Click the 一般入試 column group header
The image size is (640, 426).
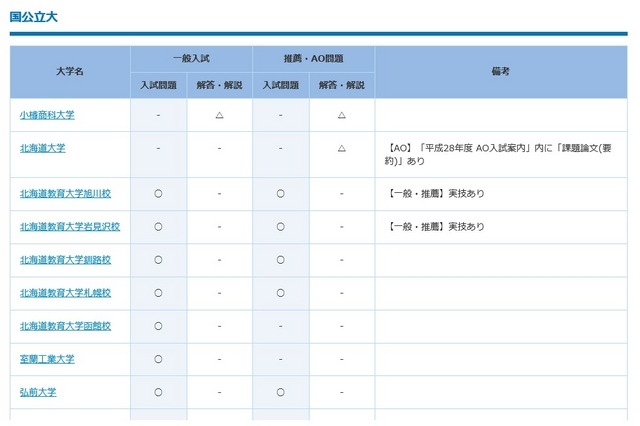coord(191,59)
